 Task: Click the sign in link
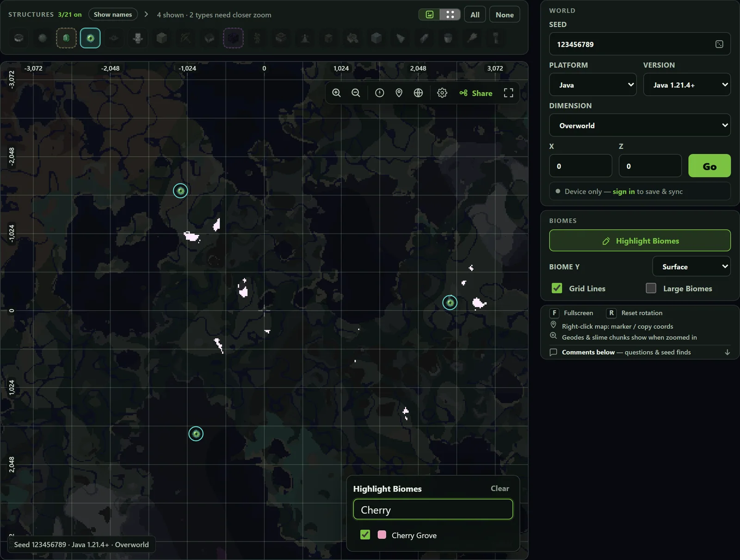click(x=623, y=191)
